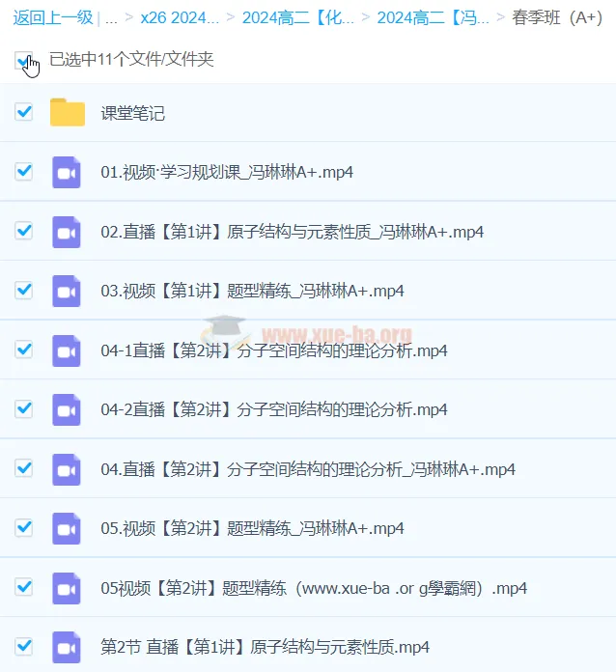Navigate to x26 2024... breadcrumb folder
This screenshot has height=672, width=616.
(180, 17)
